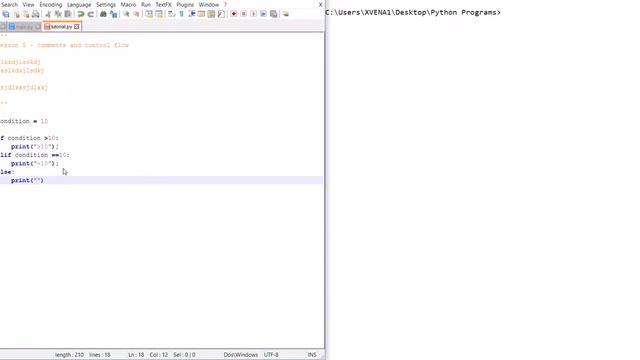This screenshot has width=640, height=360.
Task: Click the Save Recorded Macro icon
Action: [273, 14]
